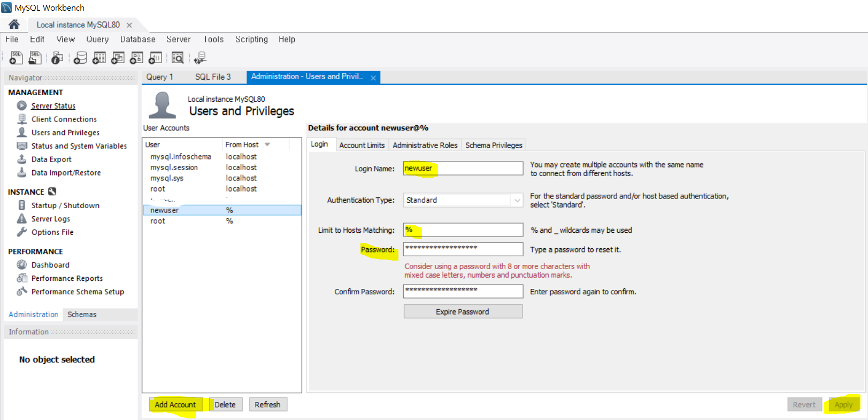This screenshot has height=420, width=868.
Task: Click the Login Name input field
Action: (x=463, y=168)
